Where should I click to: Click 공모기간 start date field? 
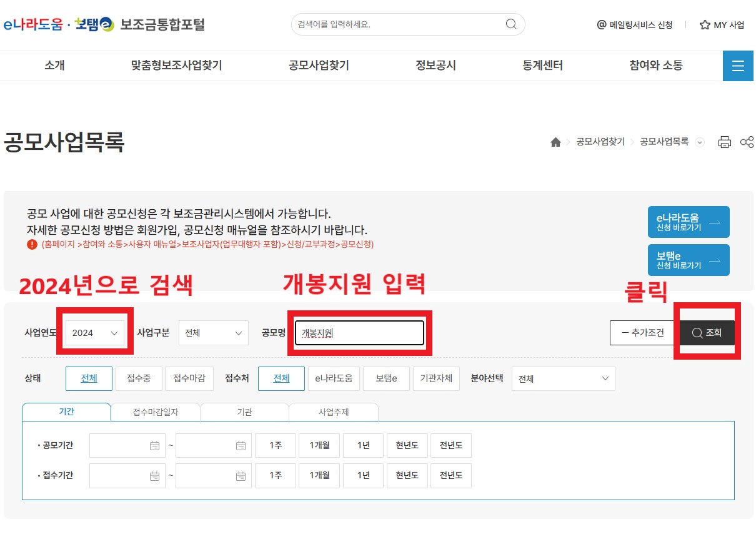pos(127,445)
